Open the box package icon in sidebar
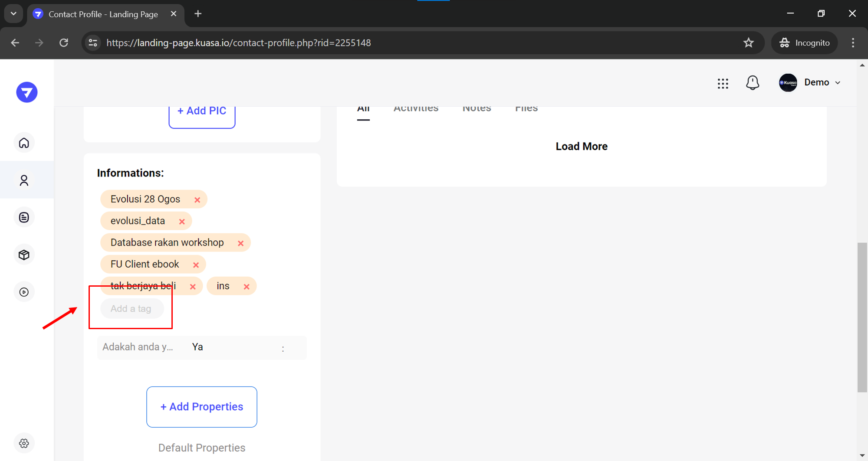This screenshot has width=868, height=461. point(24,255)
